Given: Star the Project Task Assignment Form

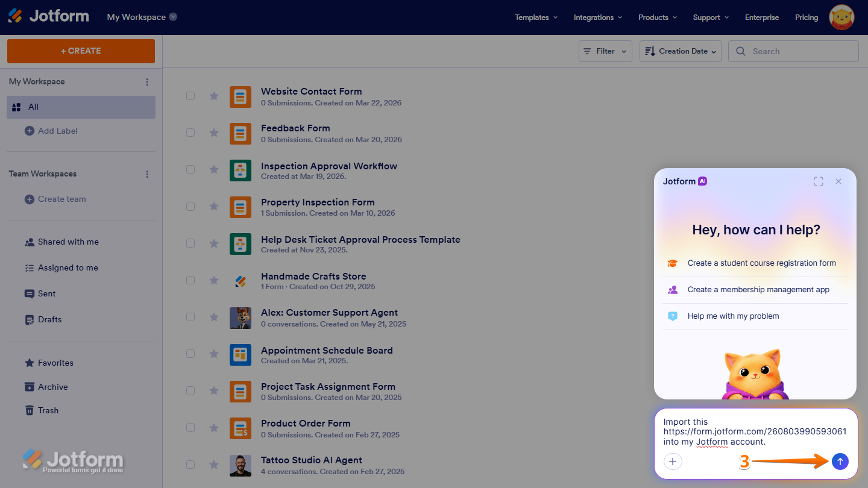Looking at the screenshot, I should pos(214,391).
